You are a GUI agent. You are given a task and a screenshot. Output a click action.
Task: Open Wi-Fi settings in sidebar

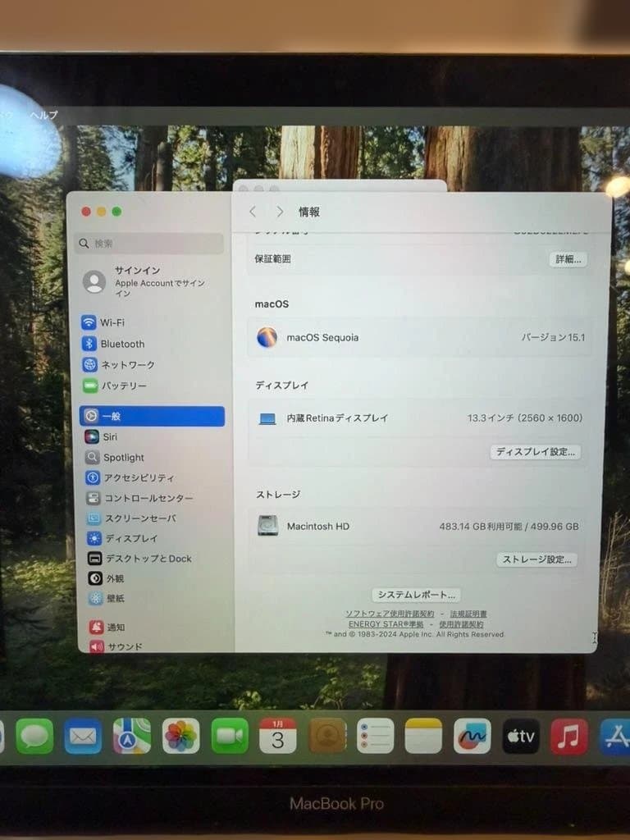tap(152, 322)
